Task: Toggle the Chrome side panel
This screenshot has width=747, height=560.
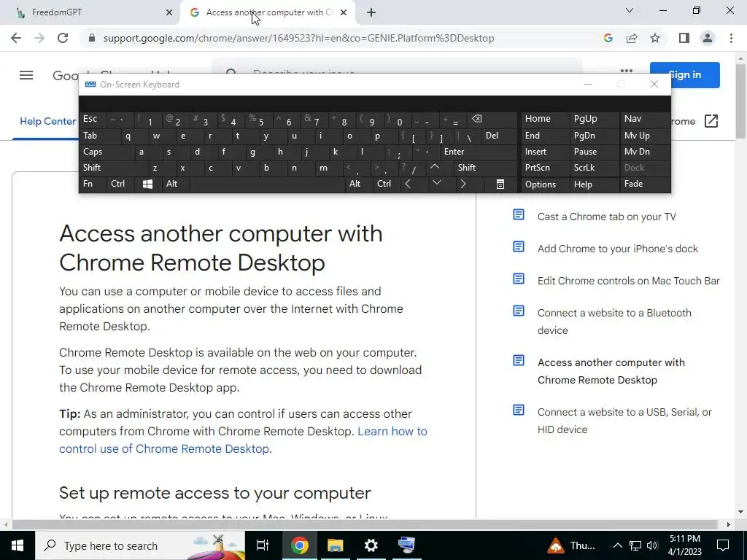Action: click(684, 38)
